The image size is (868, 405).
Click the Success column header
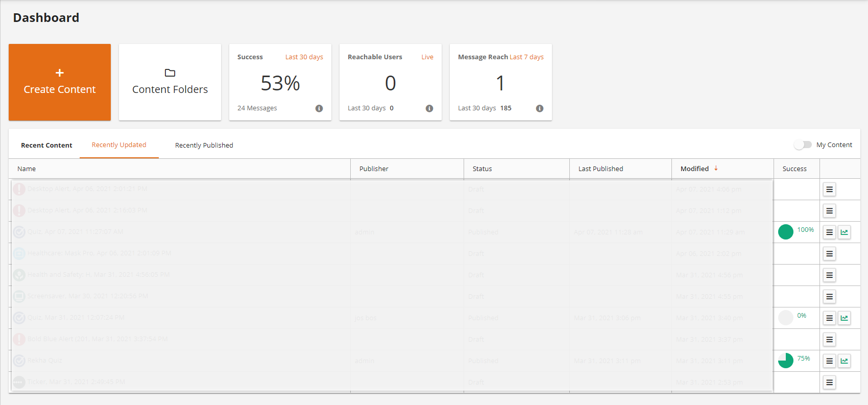794,169
